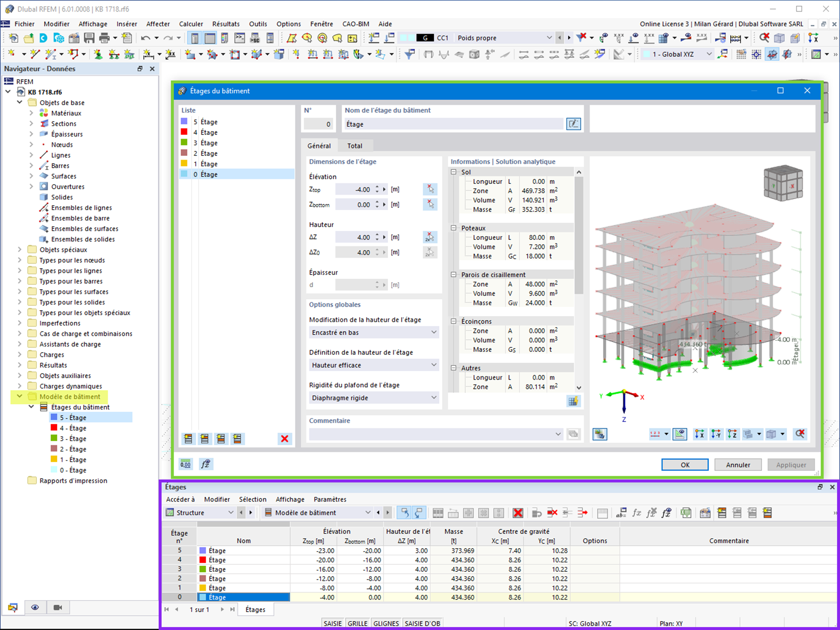The width and height of the screenshot is (840, 630).
Task: Toggle the eye display tab at navigator bottom
Action: [x=35, y=607]
